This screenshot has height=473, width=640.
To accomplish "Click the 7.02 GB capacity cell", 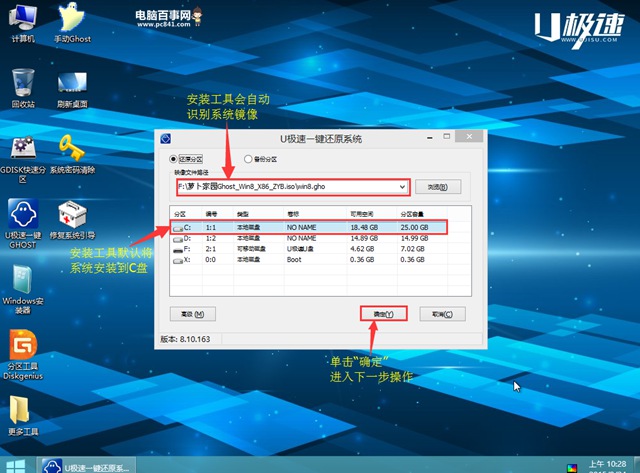I will click(412, 249).
